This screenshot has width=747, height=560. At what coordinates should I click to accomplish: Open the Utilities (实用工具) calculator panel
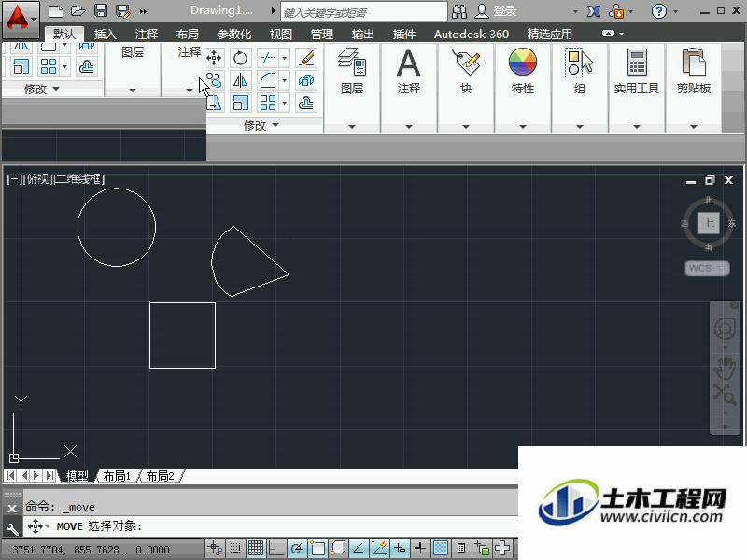pos(637,72)
